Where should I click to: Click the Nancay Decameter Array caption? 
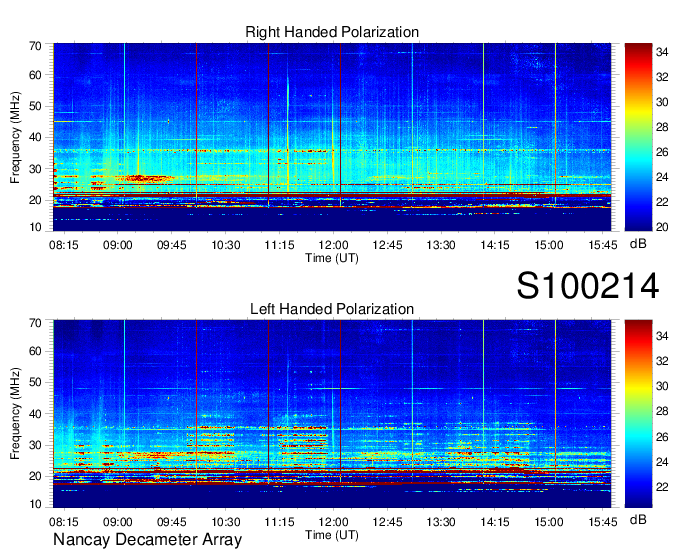147,540
